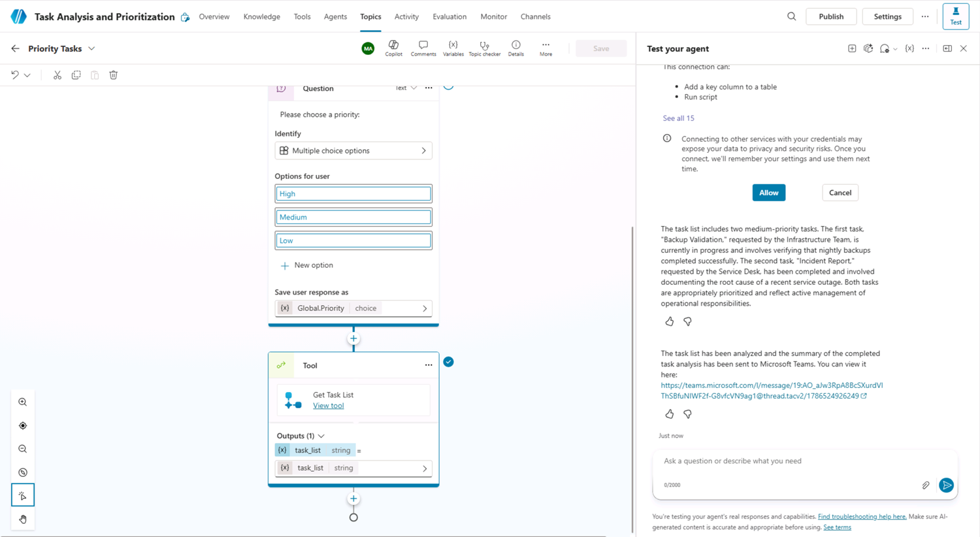Open the Question Text type dropdown
The height and width of the screenshot is (537, 980).
tap(406, 88)
